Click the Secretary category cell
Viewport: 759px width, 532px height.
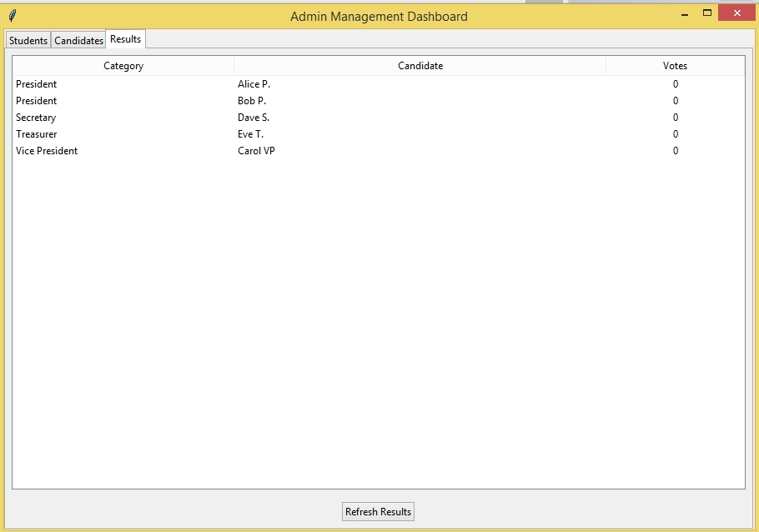(x=36, y=118)
